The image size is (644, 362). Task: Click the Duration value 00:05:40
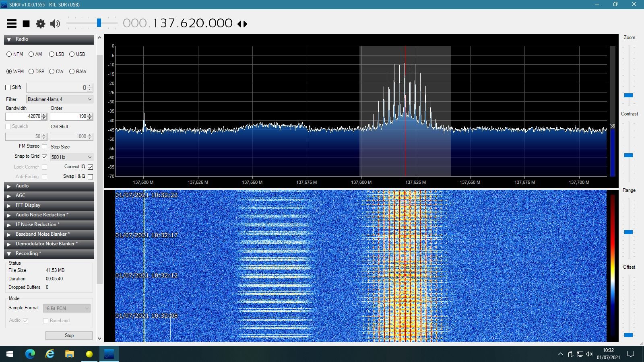click(54, 279)
